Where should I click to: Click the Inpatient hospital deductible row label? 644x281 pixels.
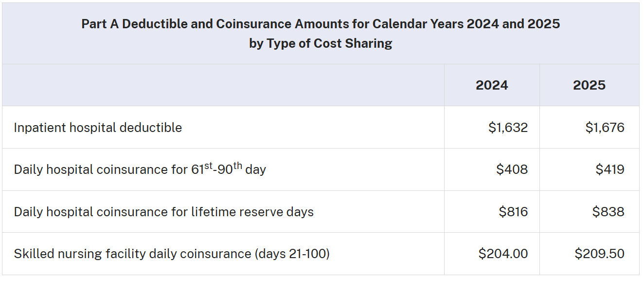(x=98, y=128)
